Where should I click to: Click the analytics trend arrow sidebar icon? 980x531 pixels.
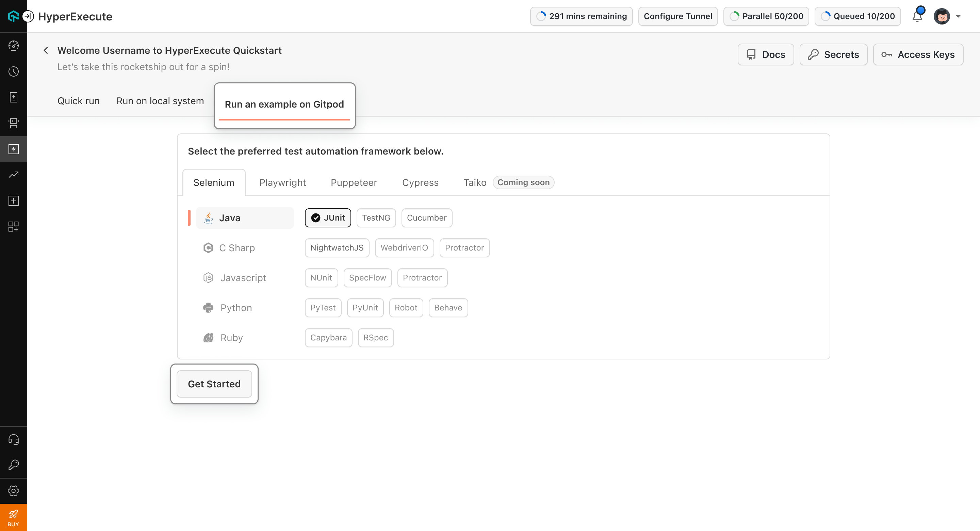pyautogui.click(x=13, y=175)
